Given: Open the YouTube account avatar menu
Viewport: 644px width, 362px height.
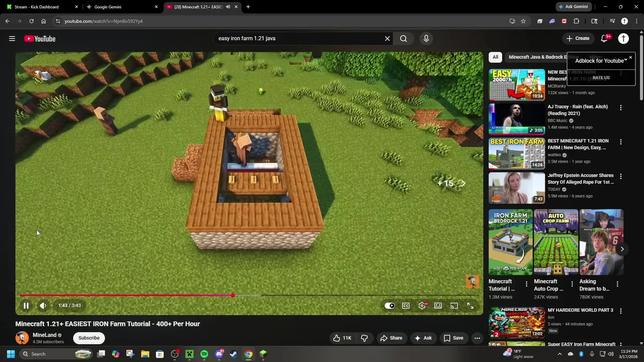Looking at the screenshot, I should pos(623,38).
